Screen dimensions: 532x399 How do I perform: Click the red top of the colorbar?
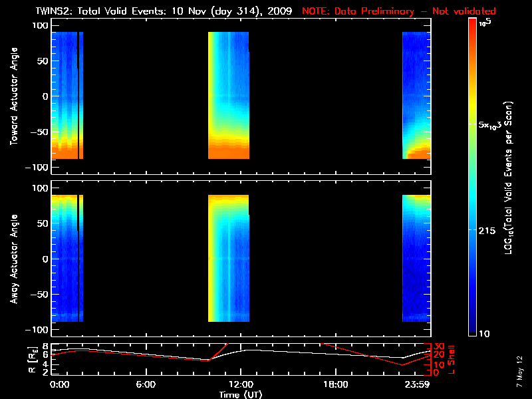471,25
